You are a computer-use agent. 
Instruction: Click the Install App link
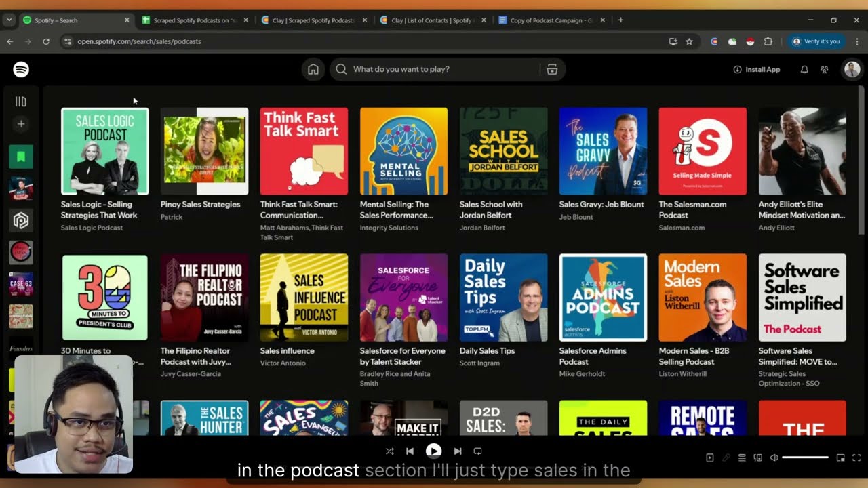757,69
